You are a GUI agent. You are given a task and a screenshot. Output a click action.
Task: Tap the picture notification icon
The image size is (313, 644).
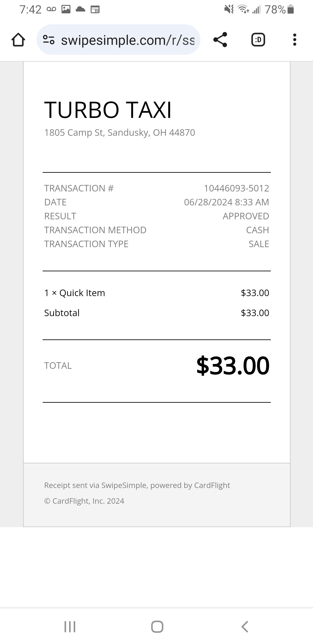(x=66, y=10)
